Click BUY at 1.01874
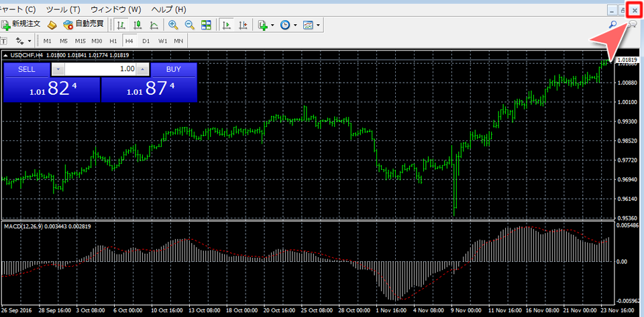The height and width of the screenshot is (317, 644). pyautogui.click(x=149, y=82)
